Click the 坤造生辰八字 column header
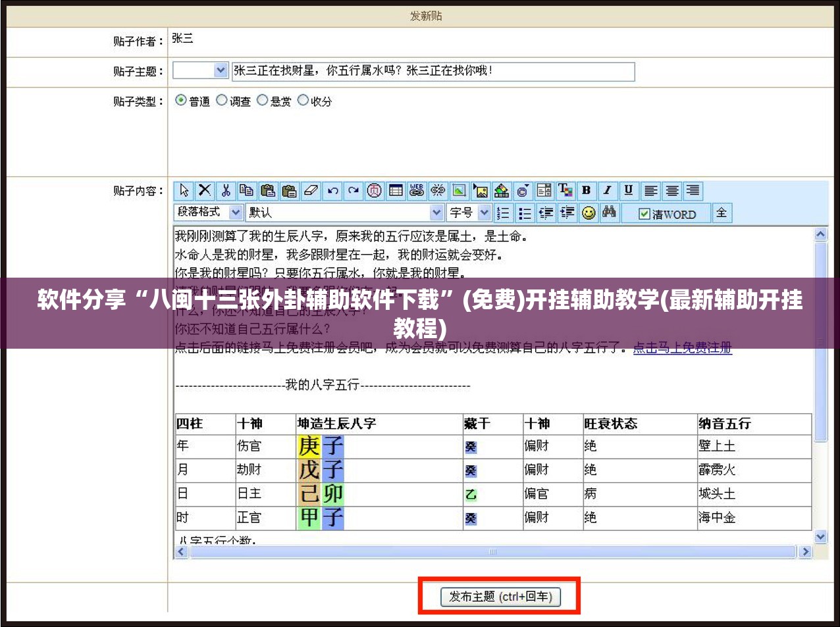The width and height of the screenshot is (840, 627). tap(336, 424)
